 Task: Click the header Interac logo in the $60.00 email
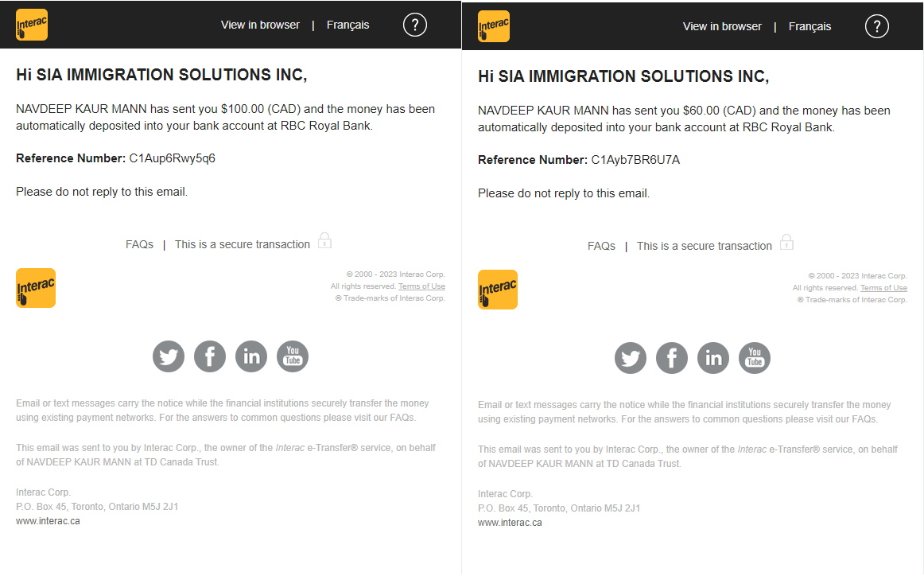(494, 26)
